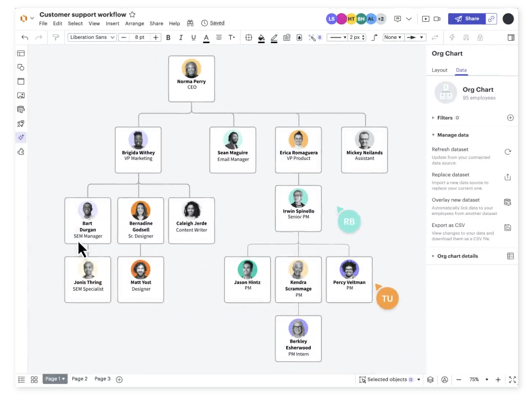Image resolution: width=532 pixels, height=395 pixels.
Task: Toggle the right panel dock icon
Action: click(511, 37)
